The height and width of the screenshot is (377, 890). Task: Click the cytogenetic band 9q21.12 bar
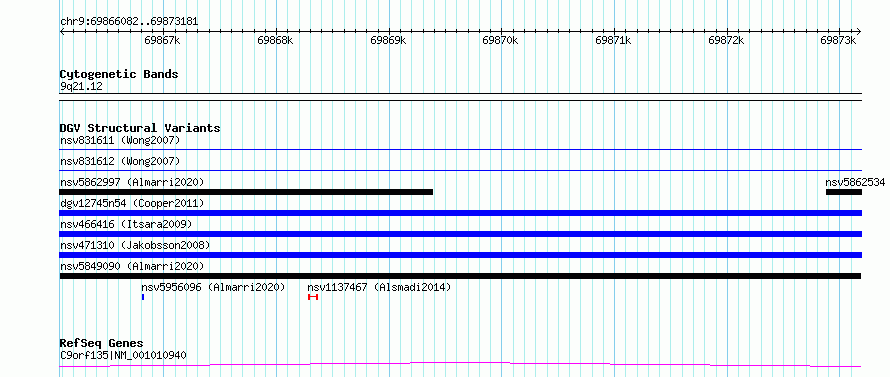click(460, 97)
